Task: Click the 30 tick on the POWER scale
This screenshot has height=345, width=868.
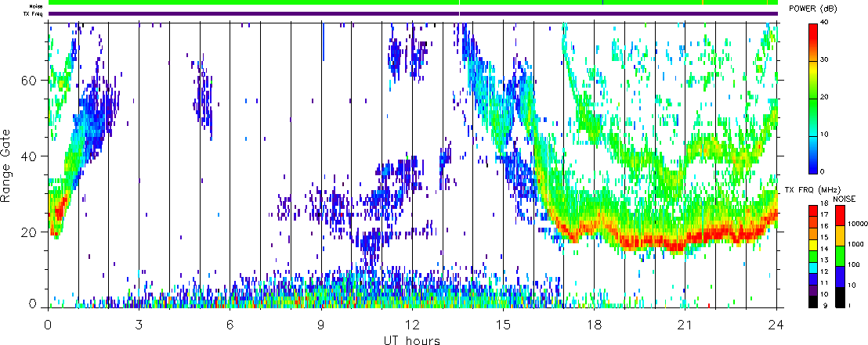Action: (823, 59)
